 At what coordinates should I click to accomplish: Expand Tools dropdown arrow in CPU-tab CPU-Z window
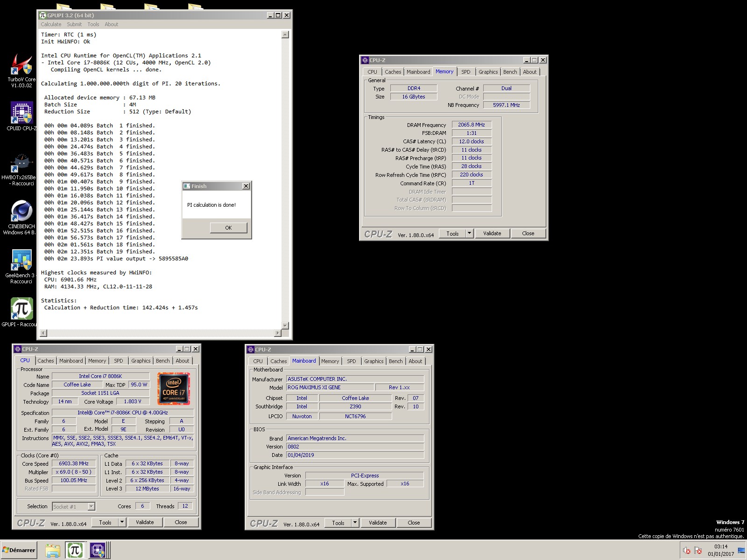122,523
